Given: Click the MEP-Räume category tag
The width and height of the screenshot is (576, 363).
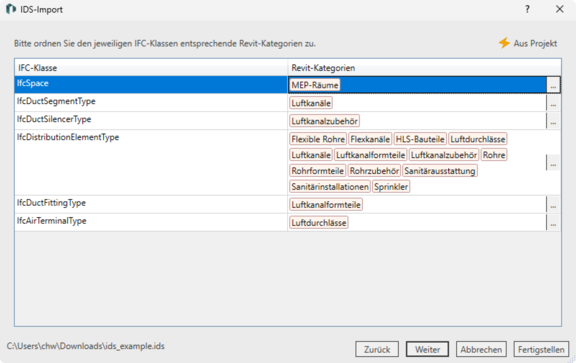Looking at the screenshot, I should tap(315, 85).
